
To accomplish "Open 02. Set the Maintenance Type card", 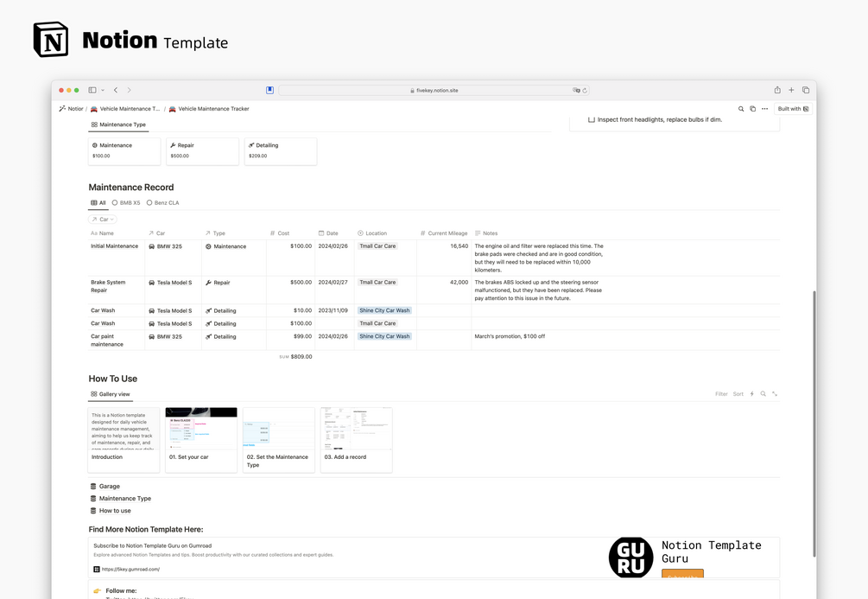I will (x=279, y=440).
